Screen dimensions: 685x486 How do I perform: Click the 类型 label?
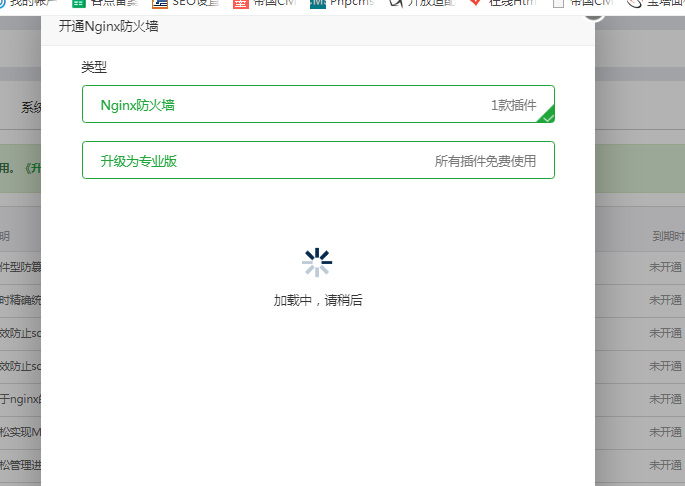94,67
